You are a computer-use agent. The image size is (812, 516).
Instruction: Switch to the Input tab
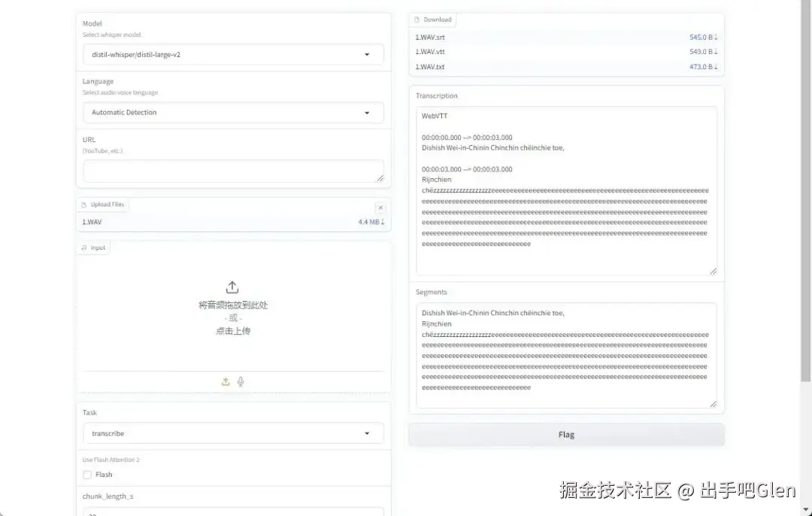coord(92,247)
